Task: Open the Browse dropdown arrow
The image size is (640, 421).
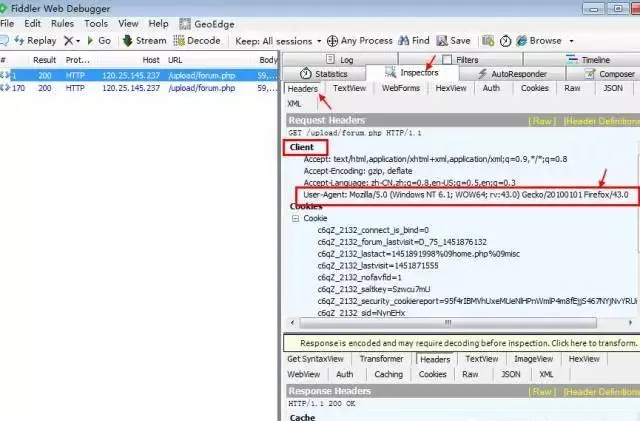Action: coord(571,41)
